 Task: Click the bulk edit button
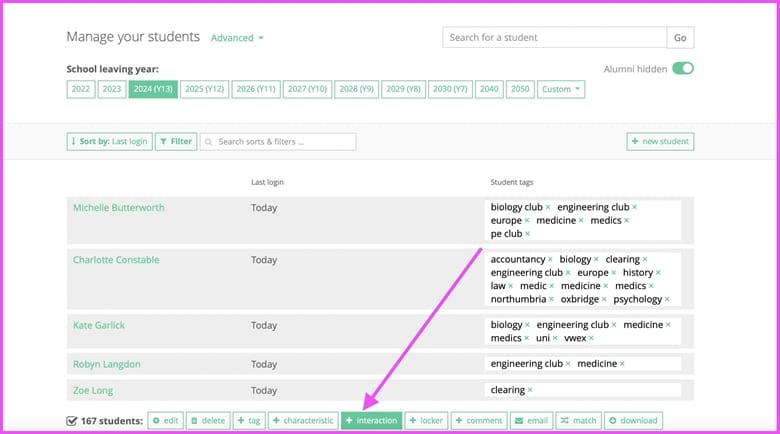166,421
